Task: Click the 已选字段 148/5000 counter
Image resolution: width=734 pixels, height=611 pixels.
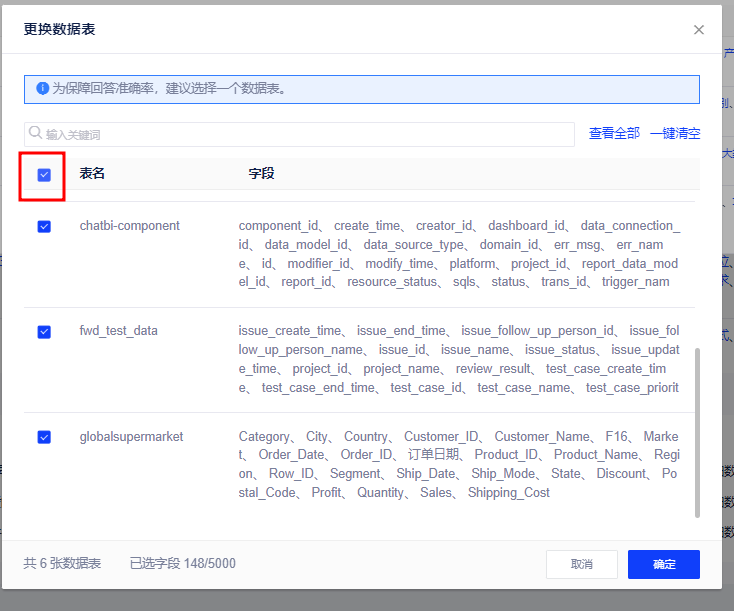Action: [x=183, y=564]
